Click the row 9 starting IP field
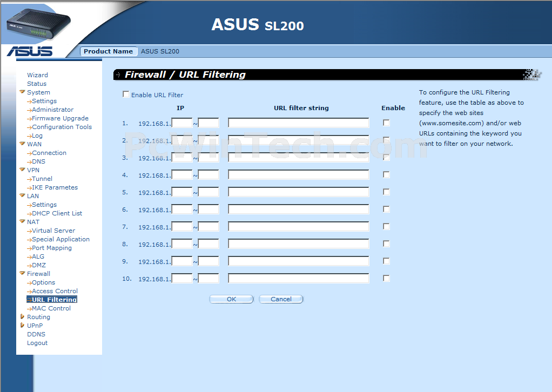 181,261
